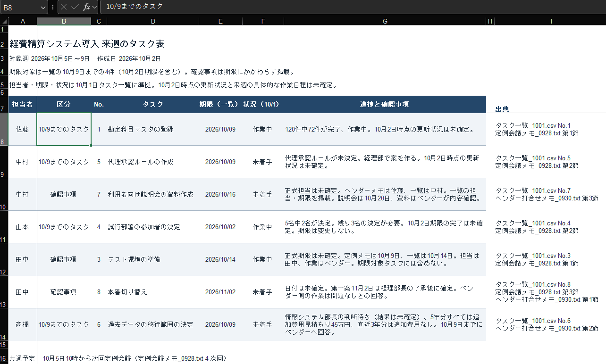
Task: Select column D header
Action: coord(153,21)
